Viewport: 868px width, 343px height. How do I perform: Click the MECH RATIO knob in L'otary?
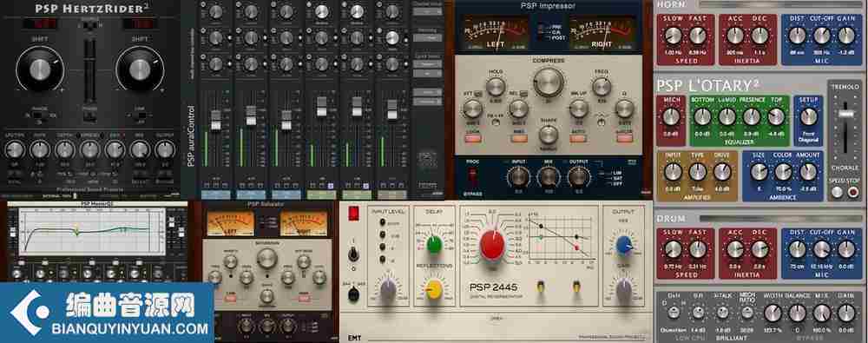click(x=748, y=313)
